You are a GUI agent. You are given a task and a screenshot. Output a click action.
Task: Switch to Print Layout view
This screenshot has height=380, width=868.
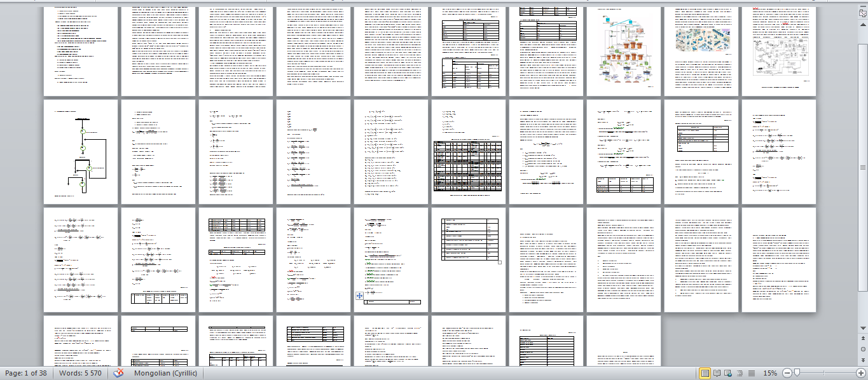coord(705,373)
